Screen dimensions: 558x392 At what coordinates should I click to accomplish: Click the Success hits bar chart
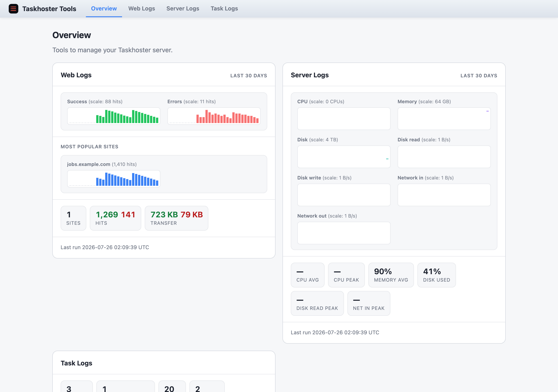(x=114, y=116)
